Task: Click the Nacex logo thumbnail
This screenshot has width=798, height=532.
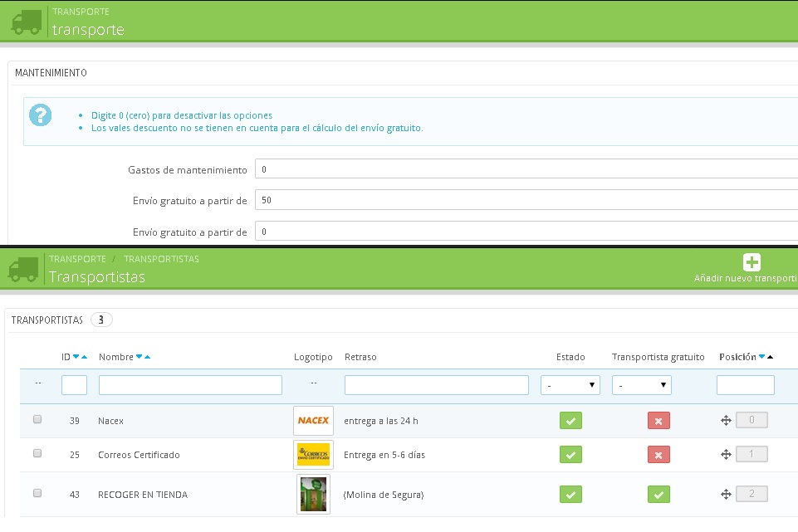Action: [x=314, y=421]
